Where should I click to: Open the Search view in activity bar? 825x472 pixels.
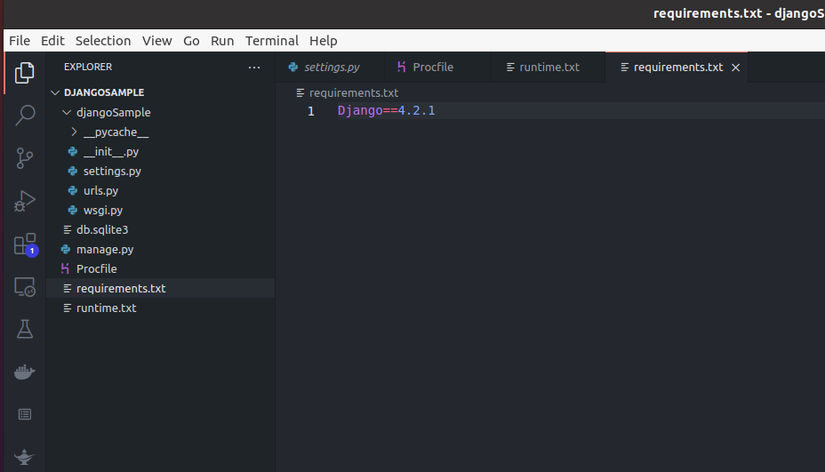[24, 115]
